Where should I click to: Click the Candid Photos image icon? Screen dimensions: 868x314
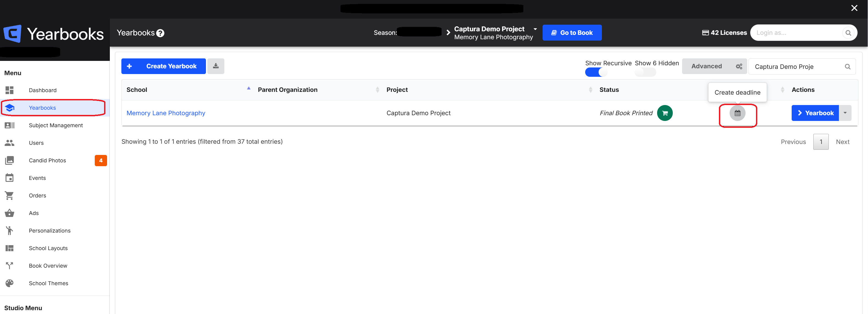tap(9, 160)
